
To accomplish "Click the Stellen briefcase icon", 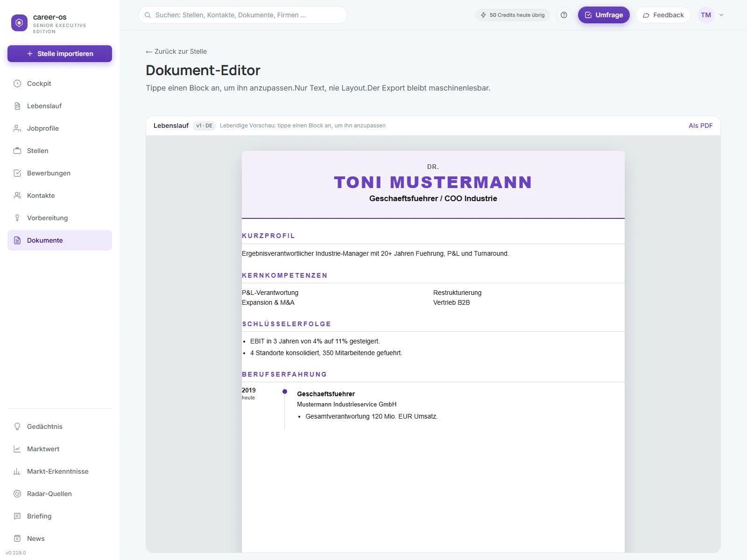I will pyautogui.click(x=17, y=151).
